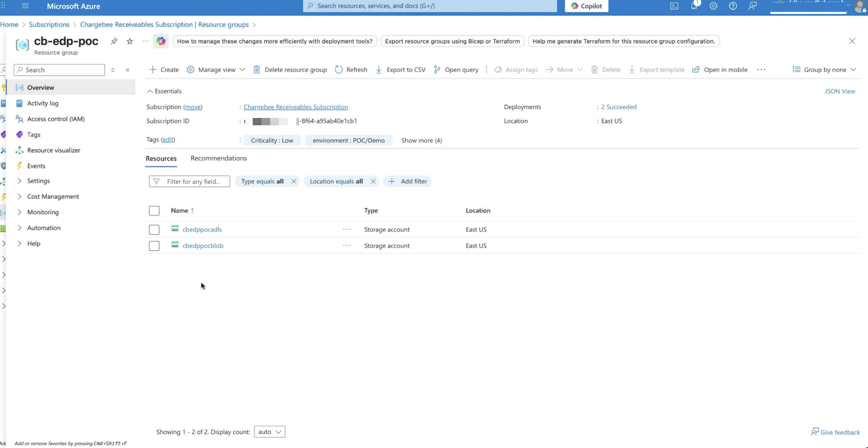The width and height of the screenshot is (868, 448).
Task: Toggle the select-all resources checkbox
Action: [x=154, y=211]
